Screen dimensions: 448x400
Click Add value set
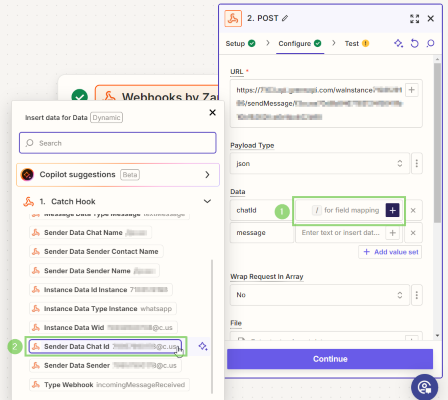click(390, 252)
